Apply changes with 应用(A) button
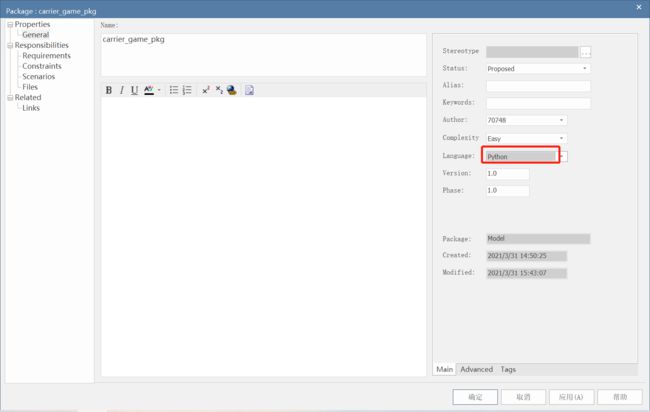The image size is (650, 412). [571, 397]
